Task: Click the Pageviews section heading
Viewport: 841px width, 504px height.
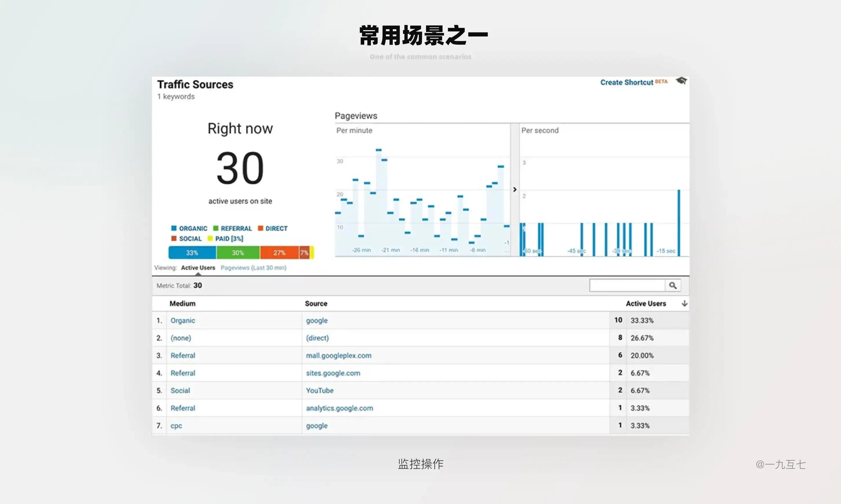Action: tap(356, 116)
